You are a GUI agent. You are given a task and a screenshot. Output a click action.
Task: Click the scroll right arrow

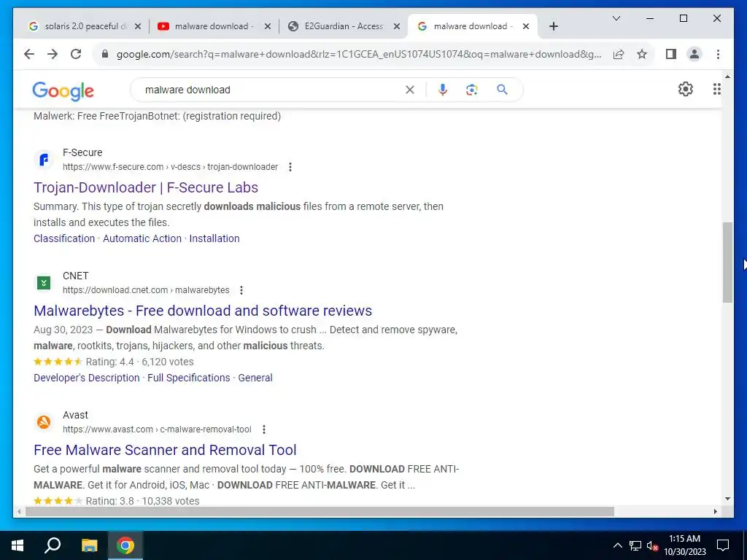[x=715, y=511]
